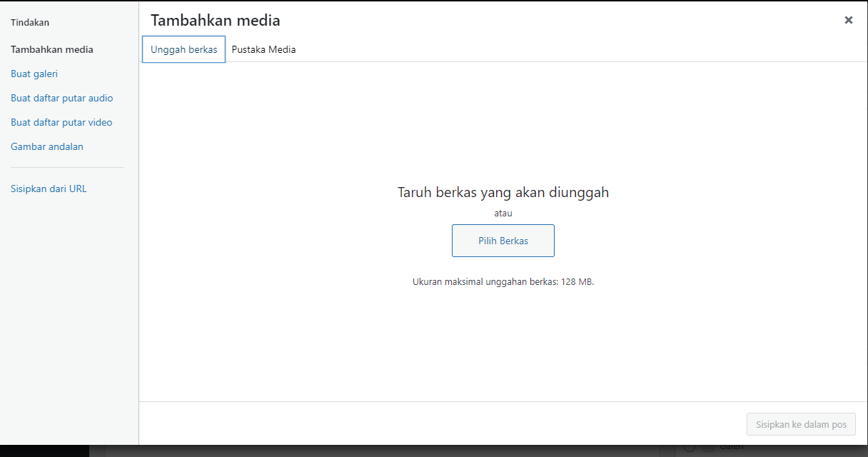Viewport: 868px width, 457px height.
Task: Select the partially hidden Galeri radio button
Action: click(x=690, y=448)
